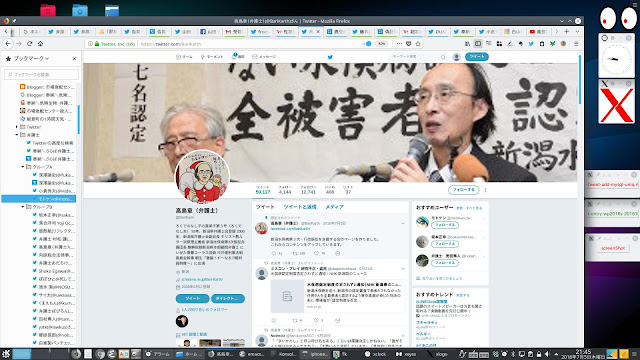Open Moments in Twitter nav bar

pos(211,57)
